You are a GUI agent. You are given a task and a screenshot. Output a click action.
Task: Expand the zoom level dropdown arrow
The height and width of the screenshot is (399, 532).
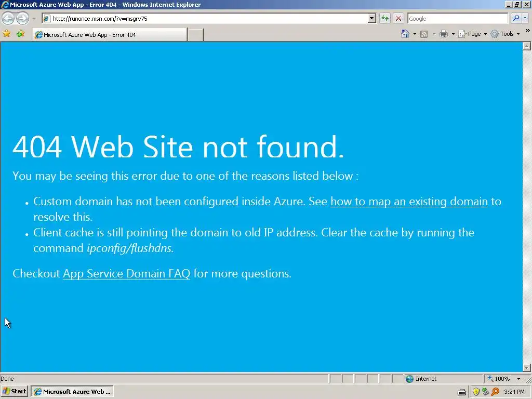coord(518,379)
